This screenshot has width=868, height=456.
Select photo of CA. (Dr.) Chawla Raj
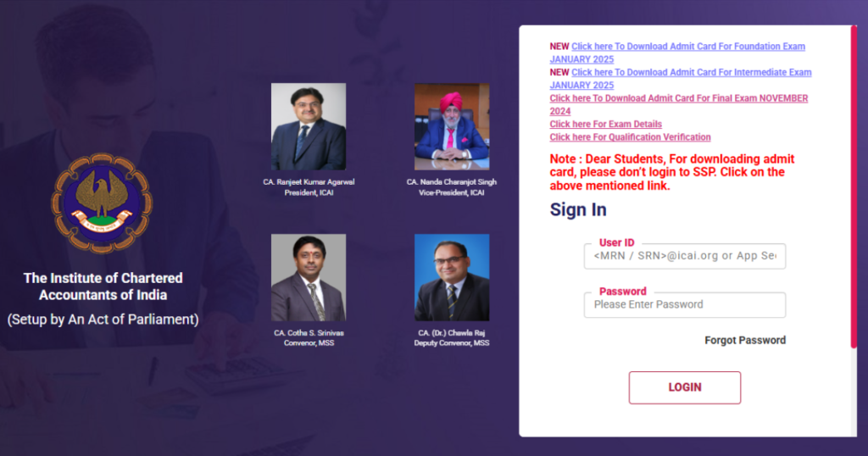coord(452,277)
